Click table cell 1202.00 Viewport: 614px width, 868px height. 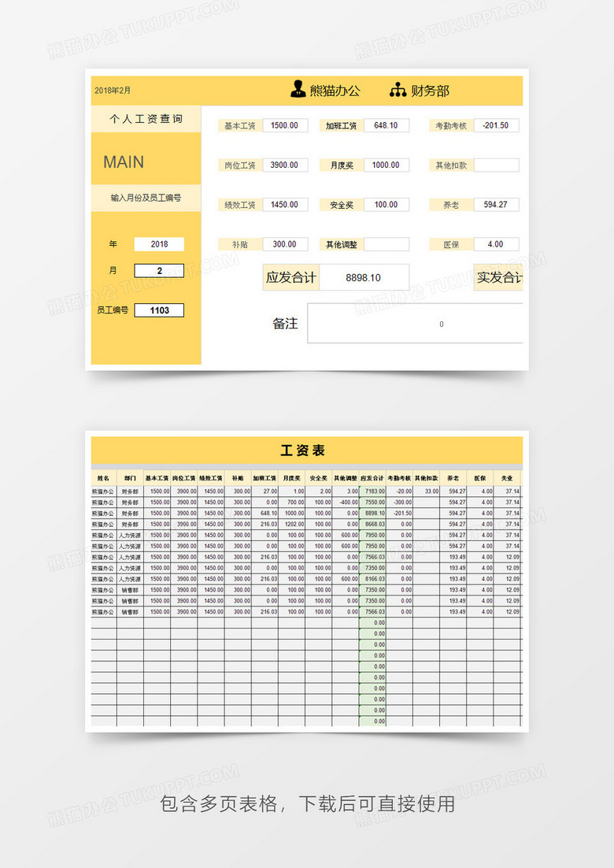click(x=291, y=525)
